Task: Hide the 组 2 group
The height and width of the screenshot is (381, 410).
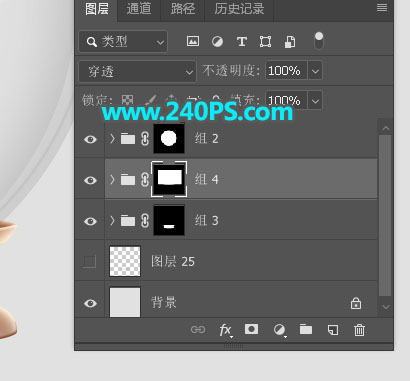Action: click(x=90, y=139)
